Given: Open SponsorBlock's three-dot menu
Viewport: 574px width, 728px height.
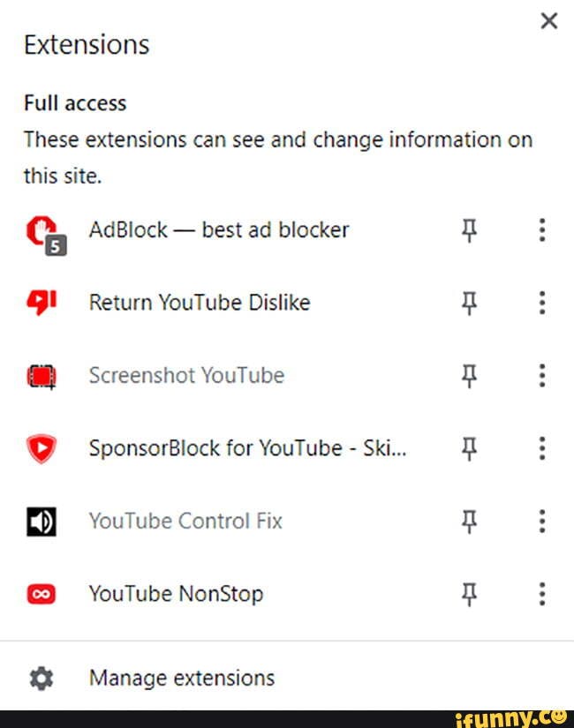Looking at the screenshot, I should click(x=542, y=447).
